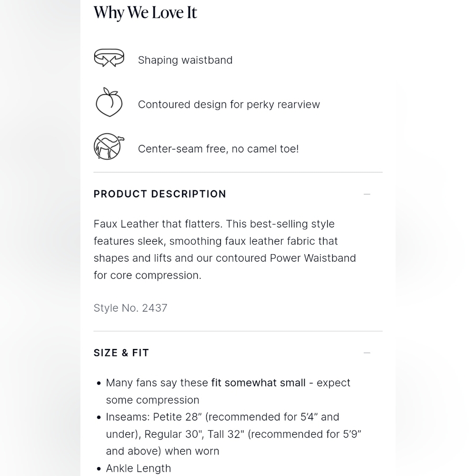476x476 pixels.
Task: Click Center-seam free, no camel toe! text
Action: coord(218,149)
